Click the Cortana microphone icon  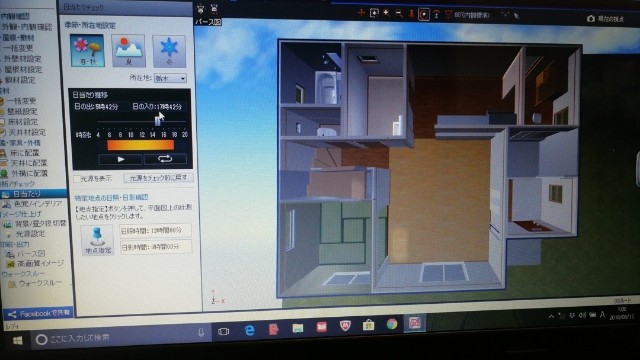[x=201, y=332]
